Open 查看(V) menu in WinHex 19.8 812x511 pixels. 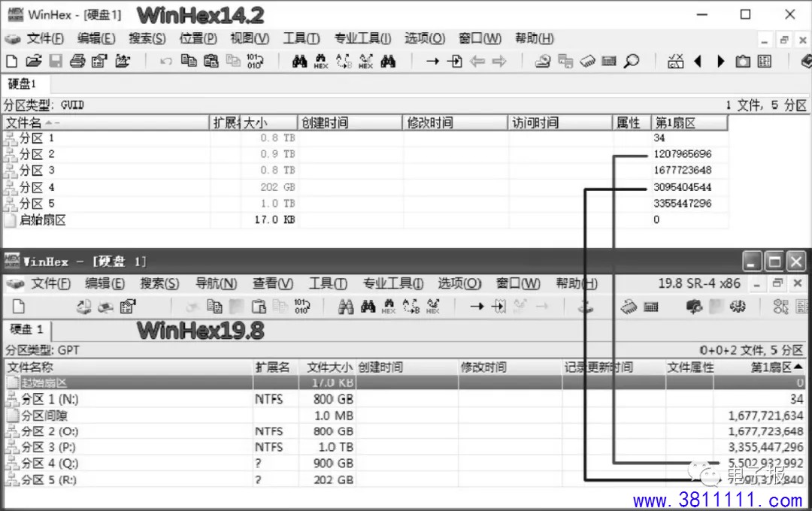click(x=273, y=284)
